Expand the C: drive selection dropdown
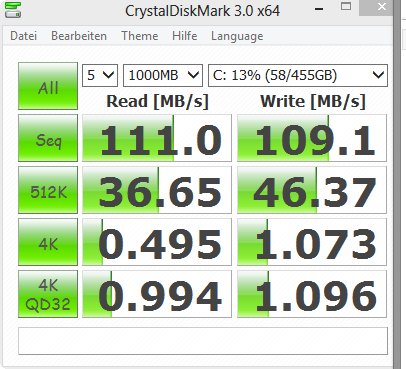 [x=298, y=75]
